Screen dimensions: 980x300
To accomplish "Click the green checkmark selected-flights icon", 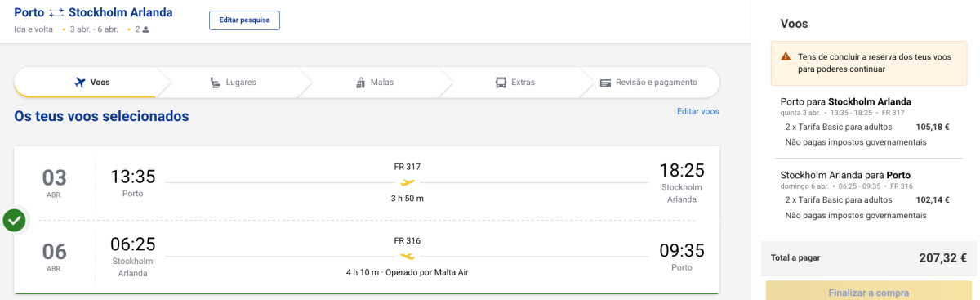I will pos(14,220).
